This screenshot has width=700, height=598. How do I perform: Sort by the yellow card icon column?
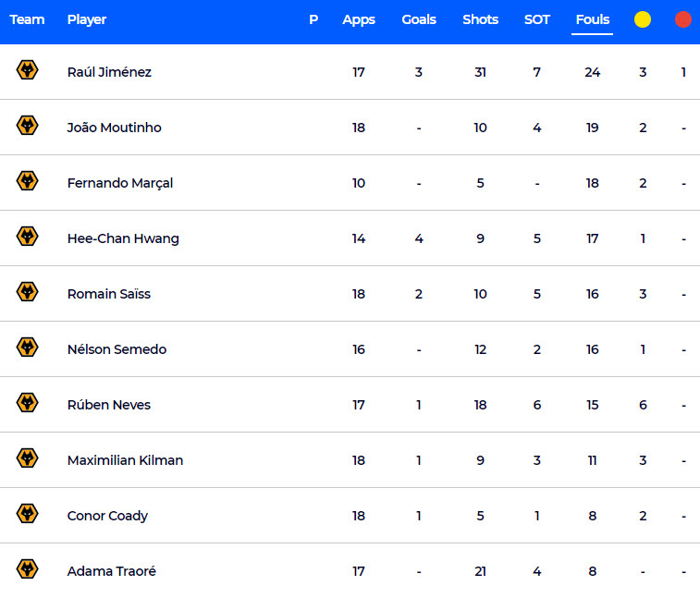coord(643,19)
